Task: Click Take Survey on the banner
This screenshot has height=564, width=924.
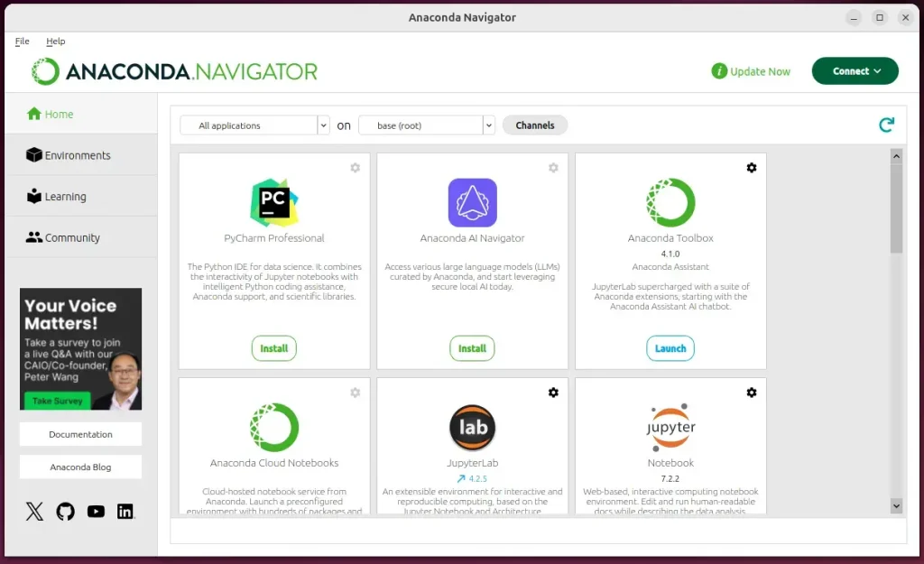Action: tap(57, 401)
